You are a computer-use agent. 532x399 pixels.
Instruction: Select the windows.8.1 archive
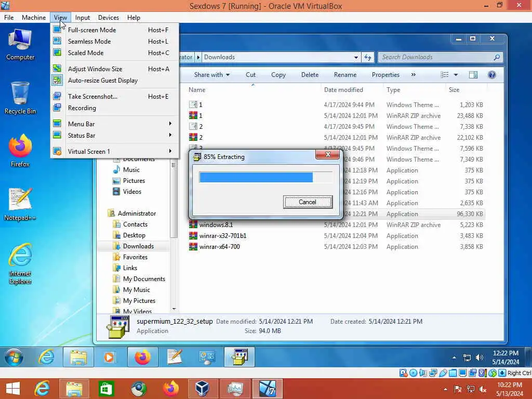(216, 224)
